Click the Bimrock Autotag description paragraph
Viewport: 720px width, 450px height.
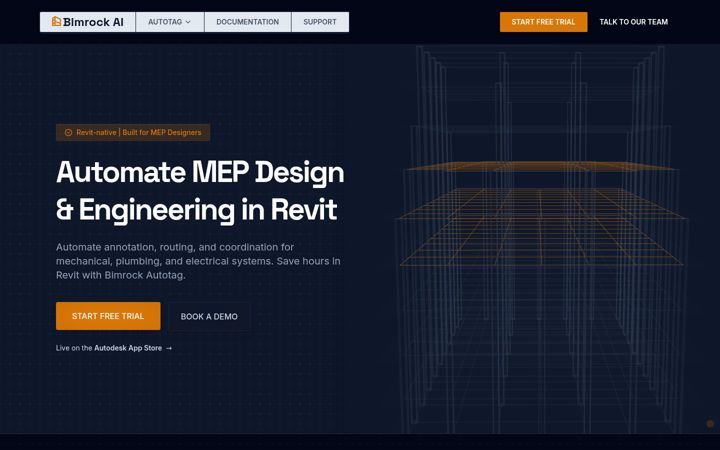[x=198, y=261]
